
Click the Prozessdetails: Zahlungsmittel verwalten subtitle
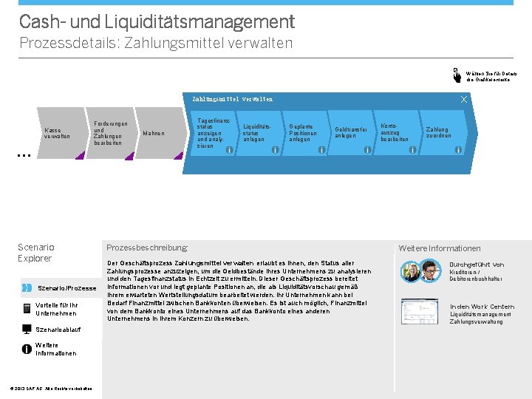[x=156, y=43]
